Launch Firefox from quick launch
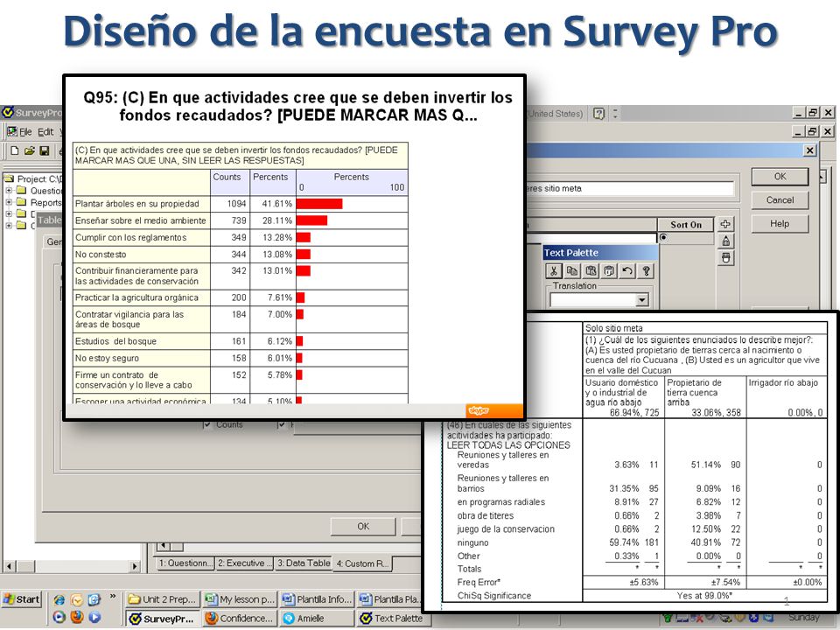This screenshot has height=630, width=840. (x=77, y=617)
